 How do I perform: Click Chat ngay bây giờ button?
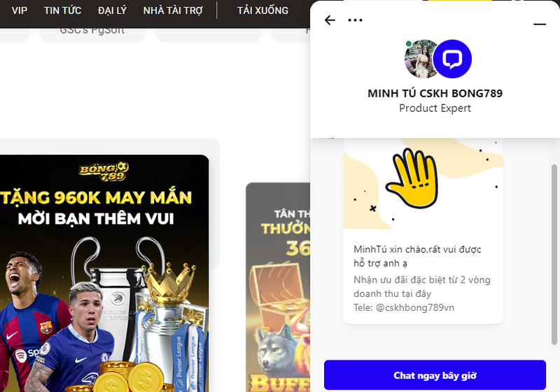click(435, 375)
